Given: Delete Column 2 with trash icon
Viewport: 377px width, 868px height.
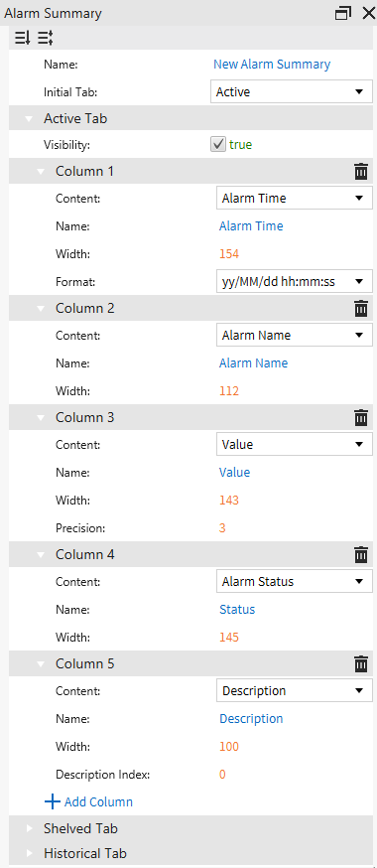Looking at the screenshot, I should 361,308.
